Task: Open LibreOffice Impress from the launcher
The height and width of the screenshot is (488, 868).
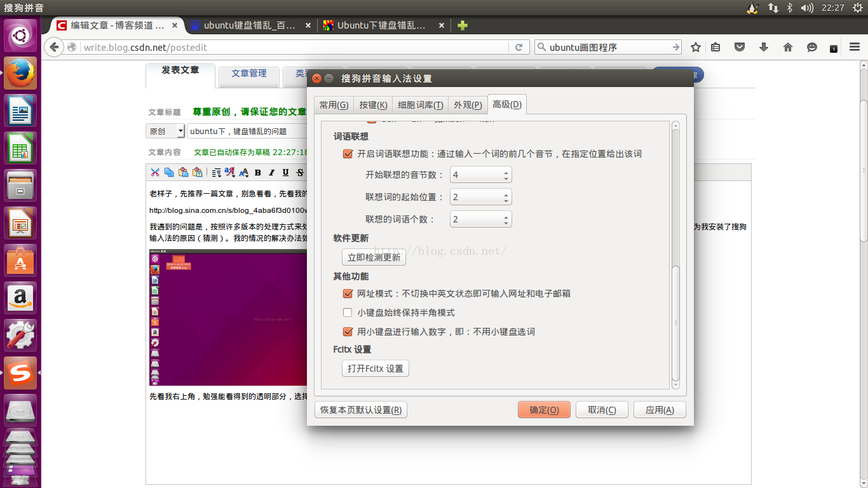Action: tap(21, 223)
